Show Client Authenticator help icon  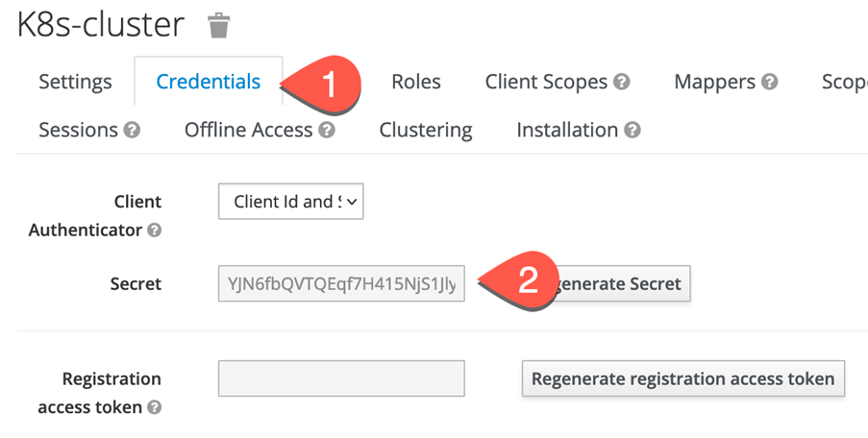(x=155, y=231)
